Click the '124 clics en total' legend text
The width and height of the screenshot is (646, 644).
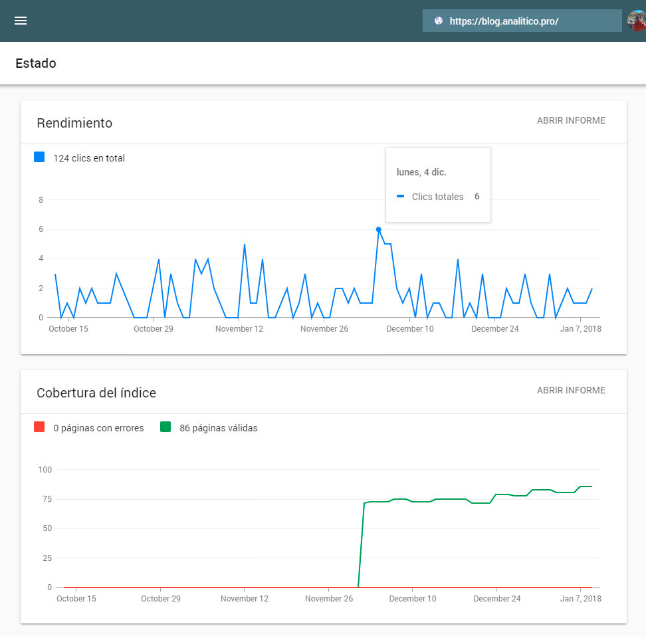(x=89, y=158)
